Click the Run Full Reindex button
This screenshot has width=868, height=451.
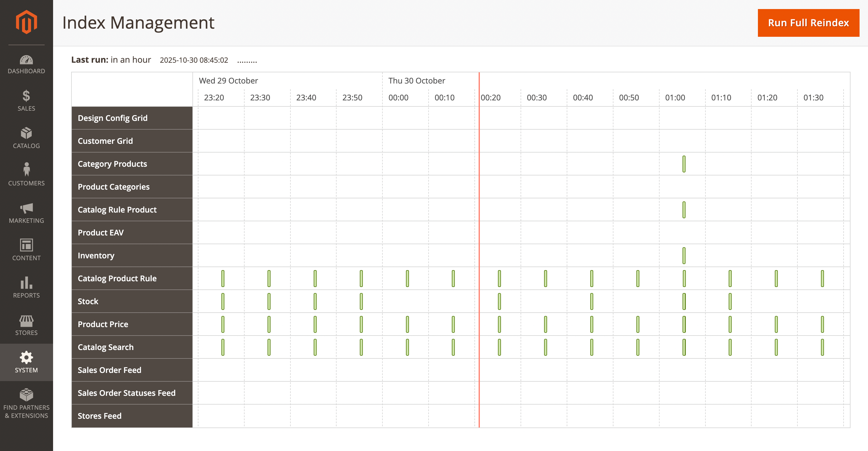808,23
